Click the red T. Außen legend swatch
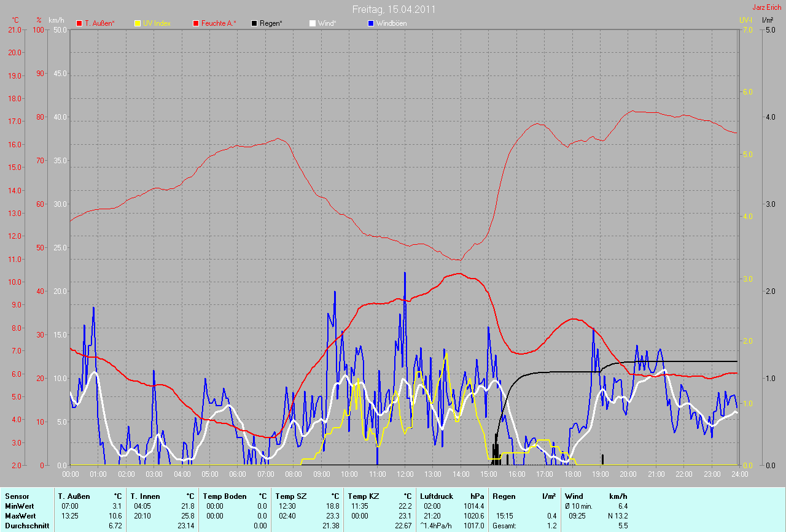The image size is (786, 532). (79, 23)
